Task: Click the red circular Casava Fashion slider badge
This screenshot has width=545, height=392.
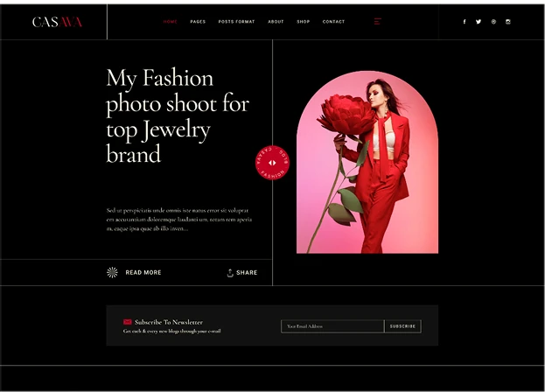Action: tap(273, 163)
